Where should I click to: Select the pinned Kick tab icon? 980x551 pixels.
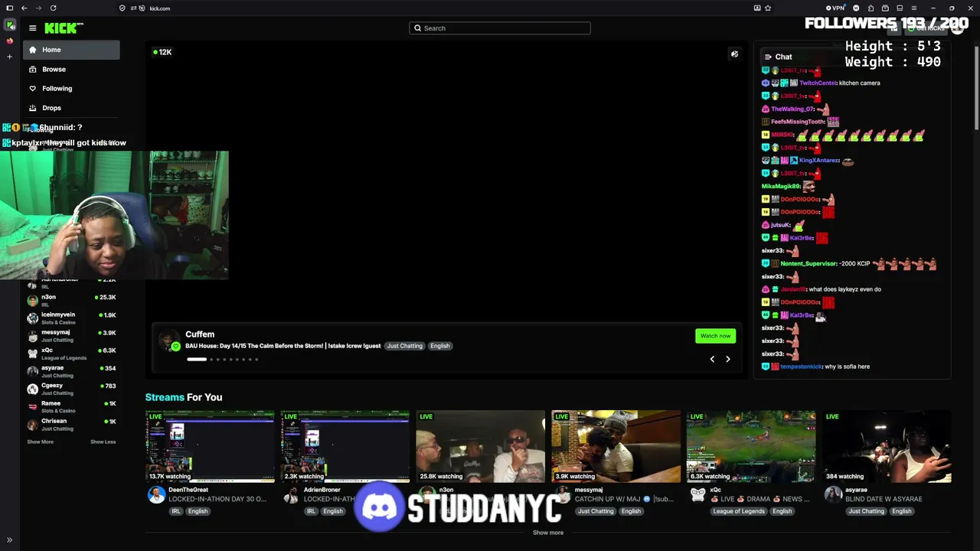point(10,25)
